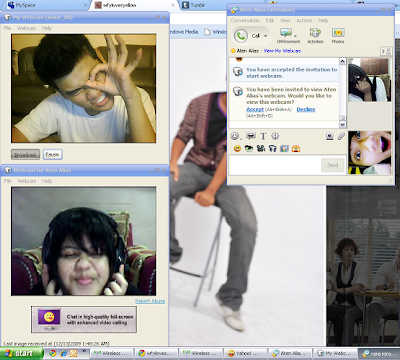Toggle the contact display panel arrow button
Viewport: 400px width, 360px height.
(x=386, y=51)
